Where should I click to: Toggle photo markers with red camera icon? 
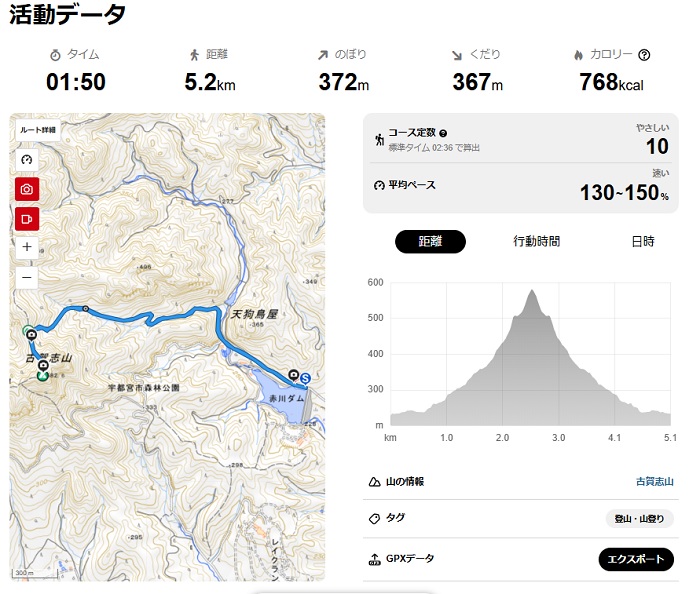click(x=27, y=188)
